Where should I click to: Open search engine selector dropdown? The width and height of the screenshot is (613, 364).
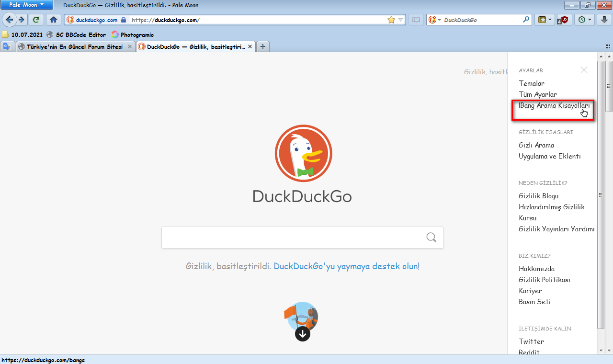click(435, 20)
